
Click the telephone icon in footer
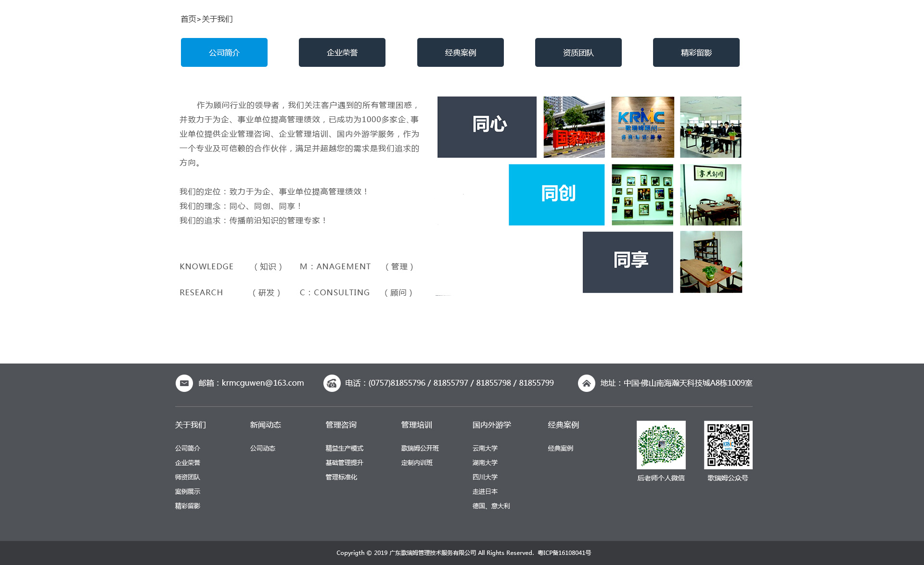(332, 383)
